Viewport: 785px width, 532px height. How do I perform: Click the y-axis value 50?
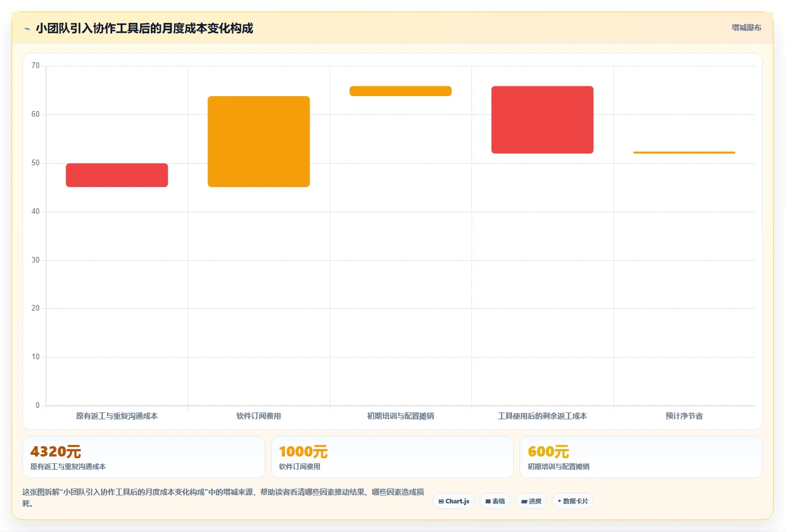point(35,163)
